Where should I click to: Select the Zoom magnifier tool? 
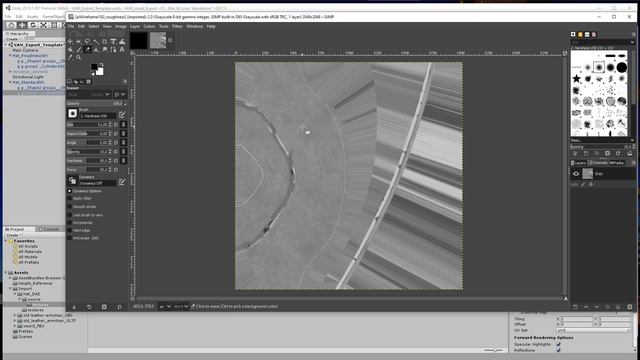point(79,58)
